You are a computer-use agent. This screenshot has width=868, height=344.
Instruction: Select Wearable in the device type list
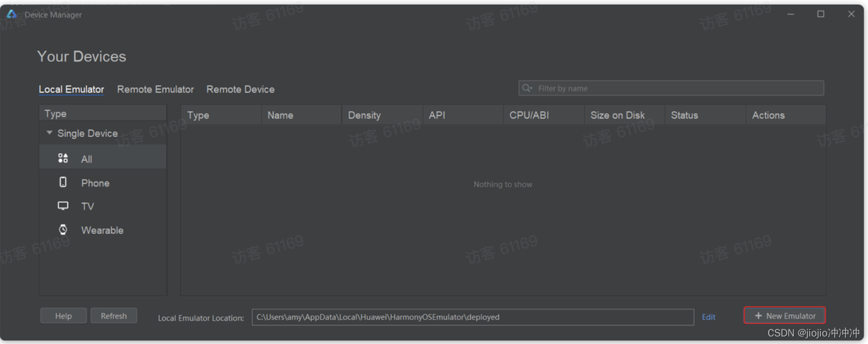[103, 230]
